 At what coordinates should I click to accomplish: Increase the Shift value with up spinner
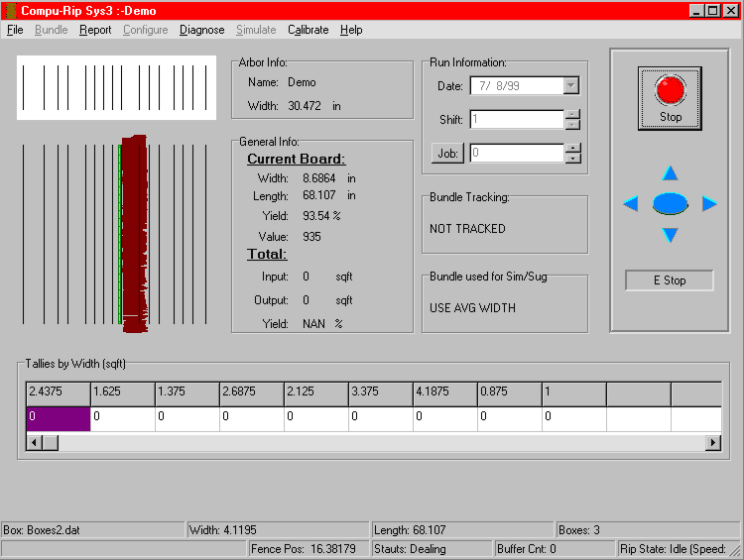tap(572, 114)
